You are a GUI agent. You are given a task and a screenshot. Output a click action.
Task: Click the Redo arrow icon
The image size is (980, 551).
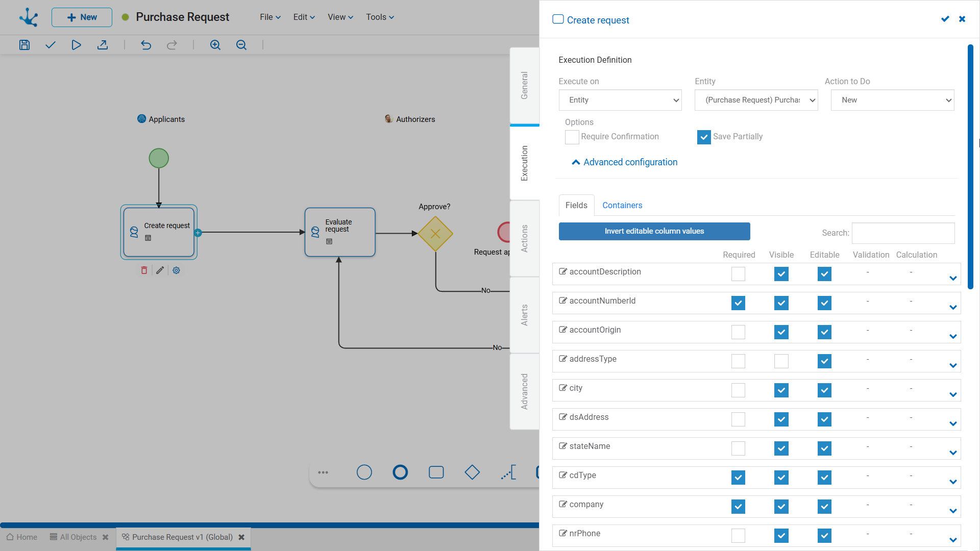pos(172,45)
